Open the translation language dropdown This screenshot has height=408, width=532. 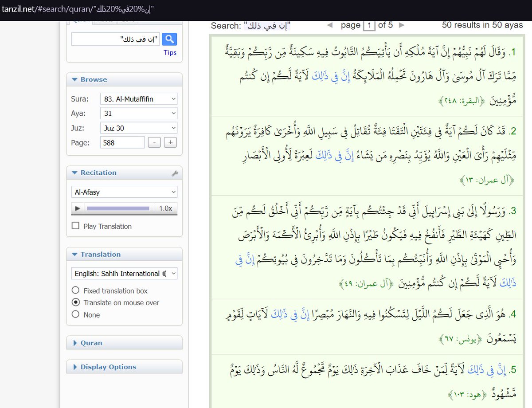[x=124, y=274]
